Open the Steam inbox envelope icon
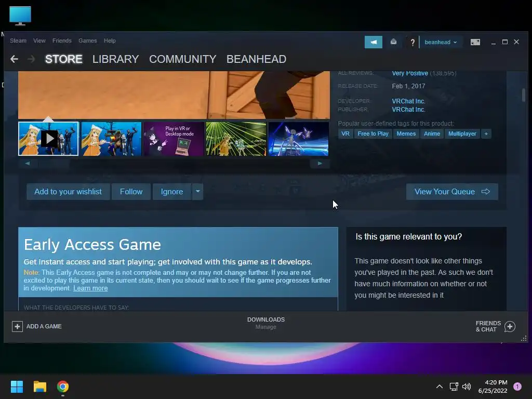Screen dimensions: 532x399 click(393, 42)
